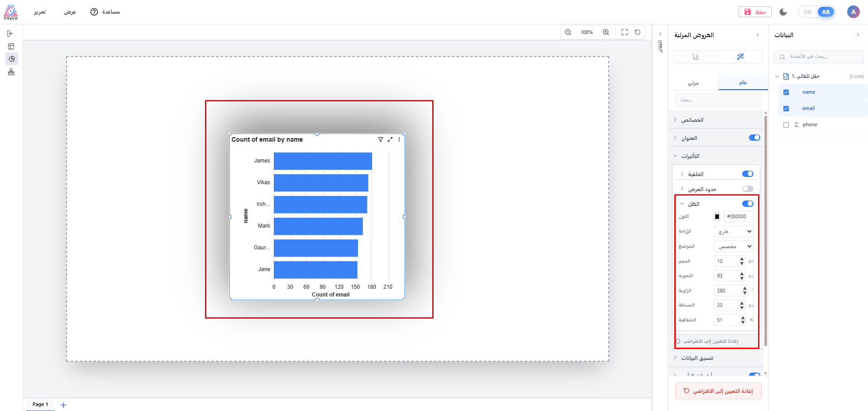Open the الإزاحة offset dropdown
This screenshot has height=411, width=868.
733,232
